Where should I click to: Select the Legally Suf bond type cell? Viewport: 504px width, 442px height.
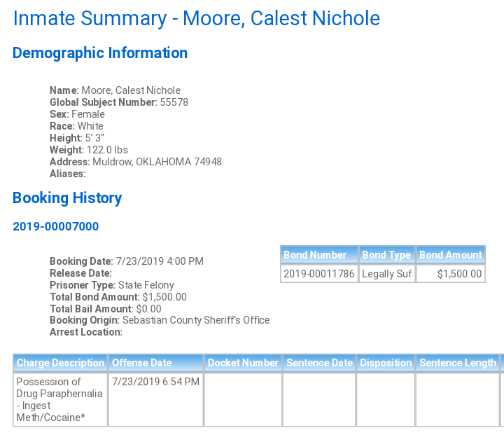[387, 274]
